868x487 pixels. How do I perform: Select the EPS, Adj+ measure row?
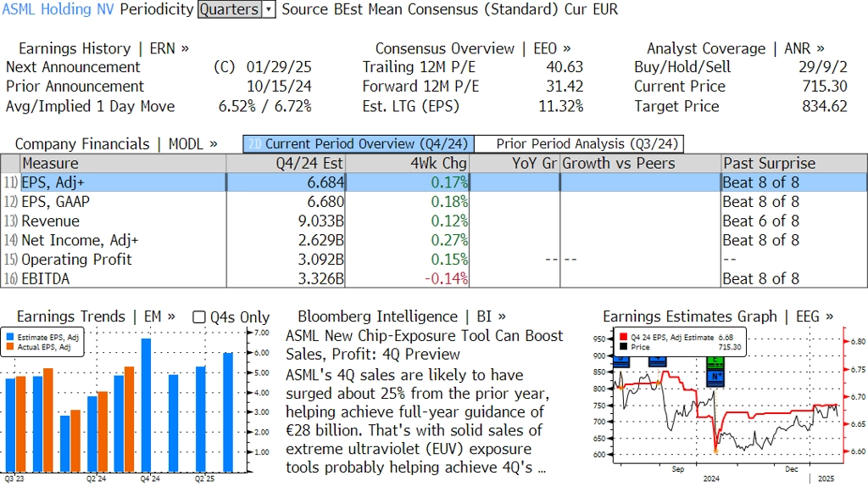coord(434,182)
